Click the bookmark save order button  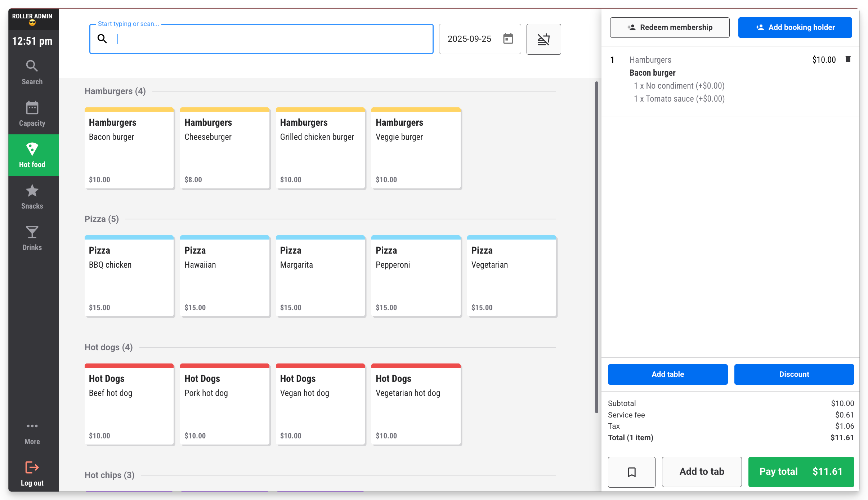point(631,472)
